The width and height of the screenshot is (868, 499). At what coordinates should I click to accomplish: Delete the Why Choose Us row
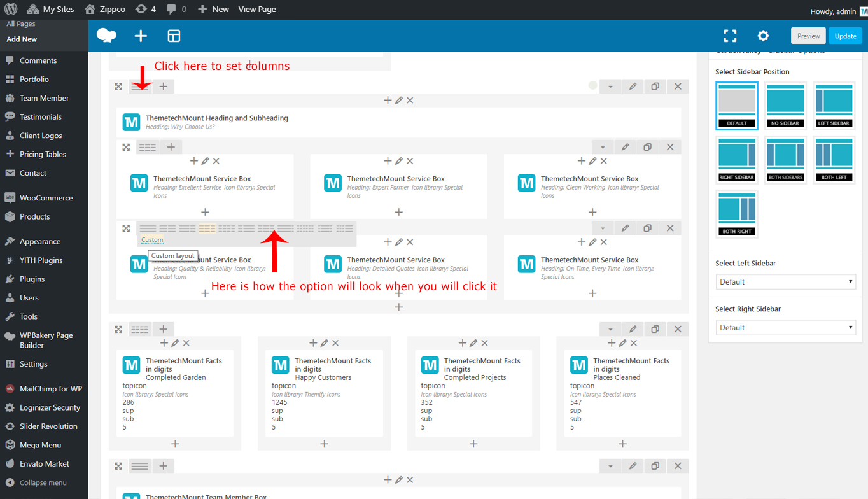[678, 86]
